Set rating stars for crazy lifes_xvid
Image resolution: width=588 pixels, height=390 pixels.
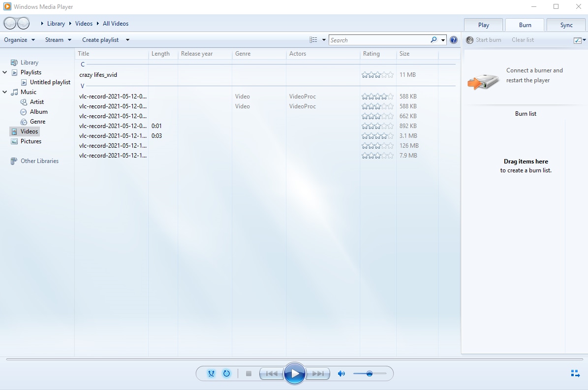click(x=377, y=75)
